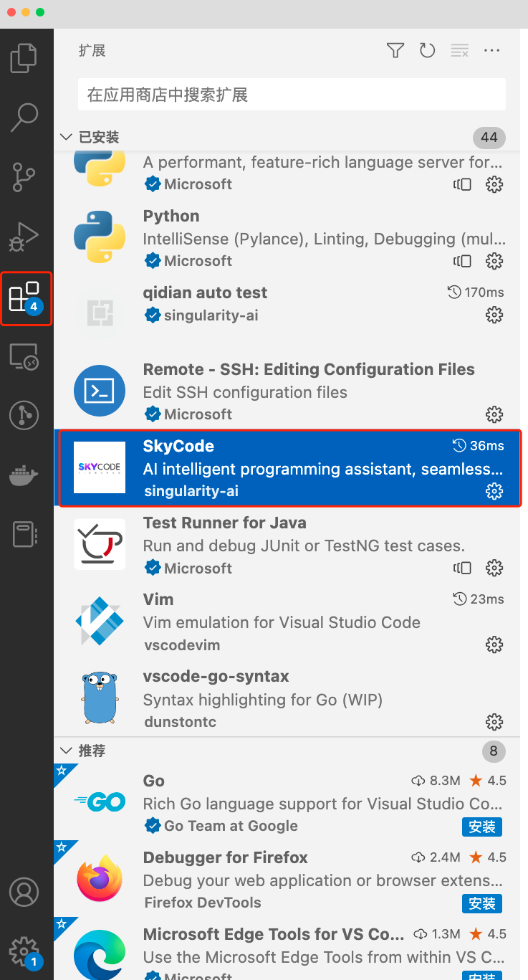Collapse the 推荐 section
The width and height of the screenshot is (528, 980).
[67, 751]
